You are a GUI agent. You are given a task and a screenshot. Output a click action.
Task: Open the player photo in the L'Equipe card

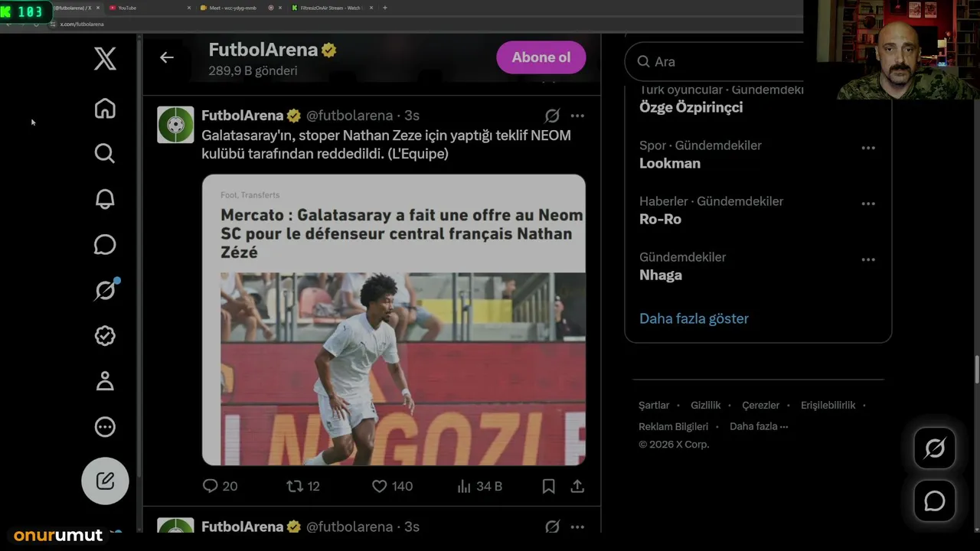click(x=403, y=369)
